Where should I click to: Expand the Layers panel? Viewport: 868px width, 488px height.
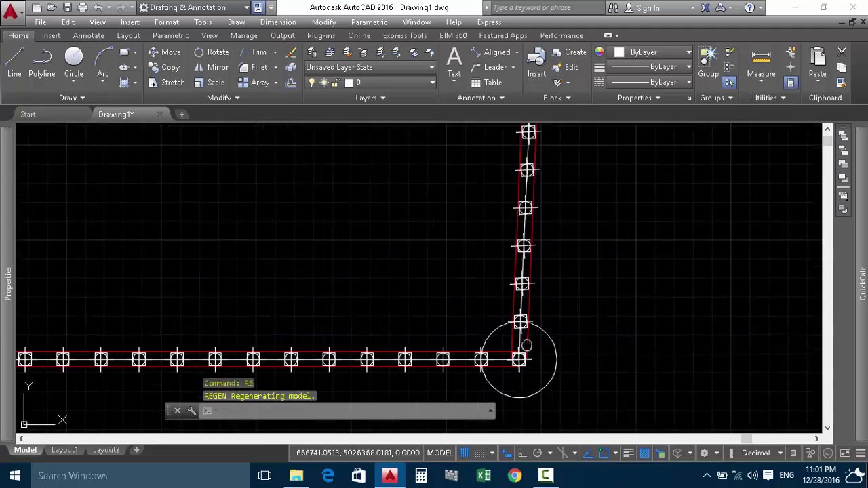click(370, 98)
